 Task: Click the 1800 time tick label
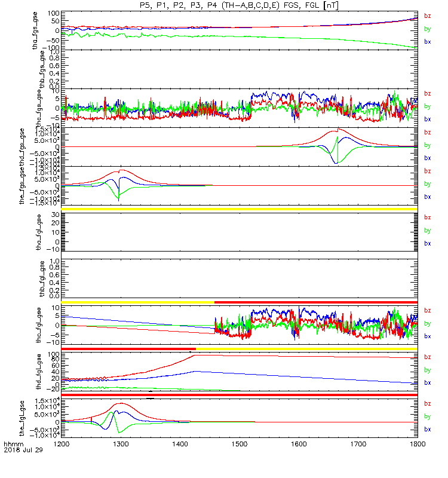(418, 444)
